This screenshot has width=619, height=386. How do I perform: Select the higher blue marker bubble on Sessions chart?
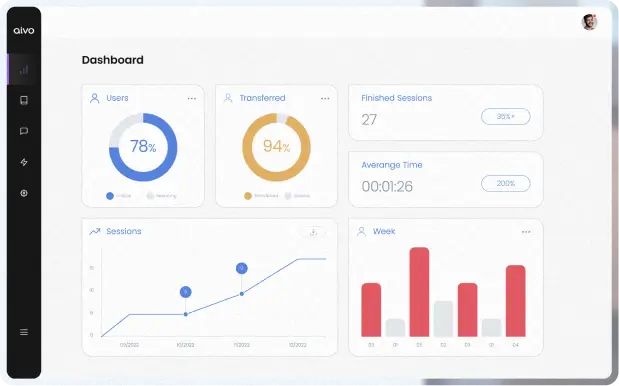(x=242, y=268)
